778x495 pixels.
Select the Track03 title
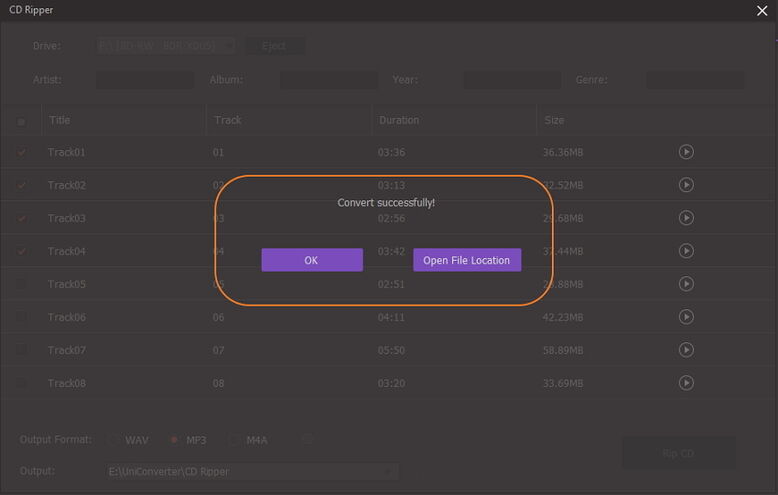coord(66,218)
